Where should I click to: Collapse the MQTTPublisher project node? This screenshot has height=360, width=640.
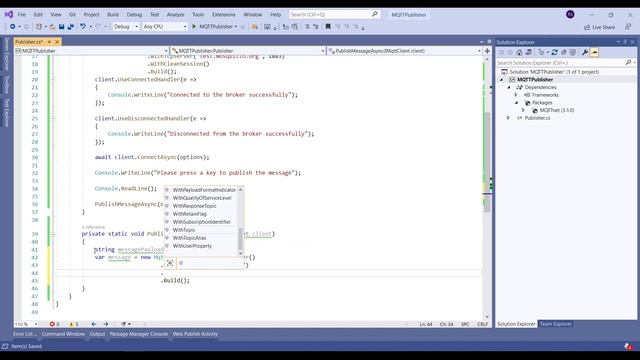(x=502, y=80)
